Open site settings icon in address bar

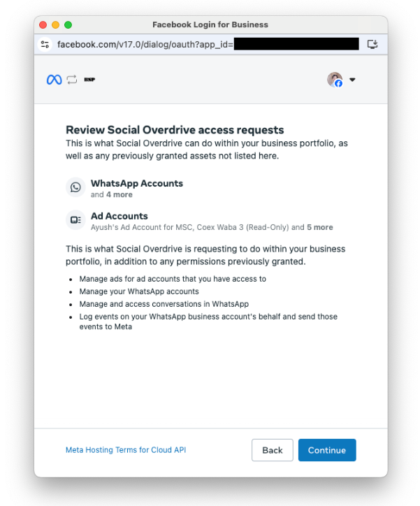(x=45, y=44)
